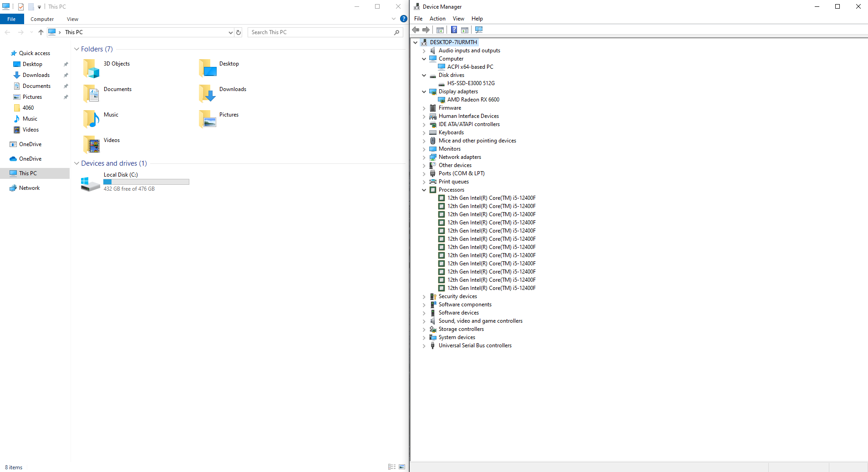Unpin Documents from Quick access
Viewport: 868px width, 472px height.
[x=66, y=86]
